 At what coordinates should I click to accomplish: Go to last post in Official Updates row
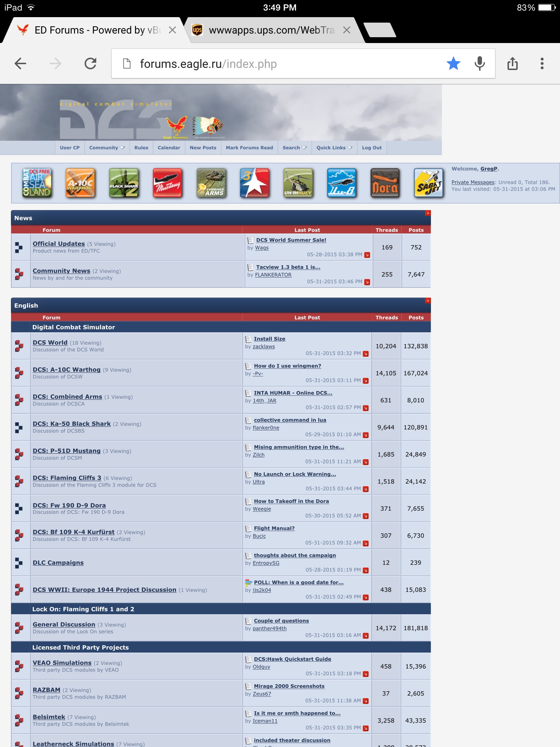point(367,255)
